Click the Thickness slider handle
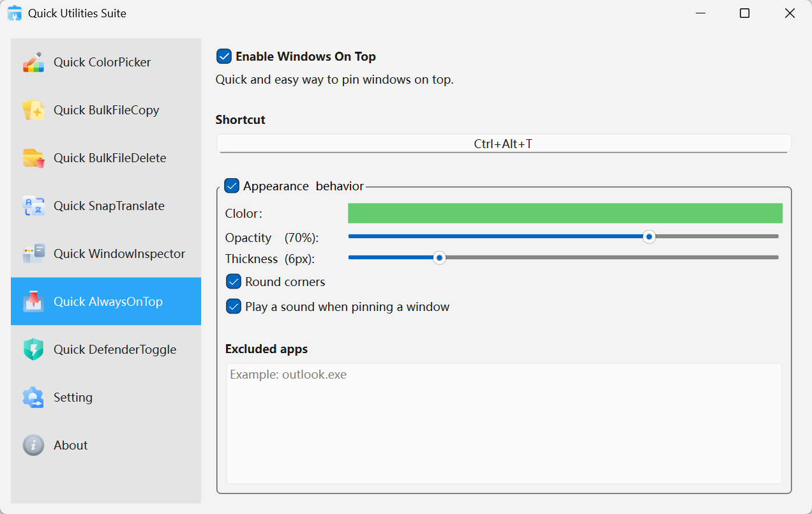 point(439,257)
